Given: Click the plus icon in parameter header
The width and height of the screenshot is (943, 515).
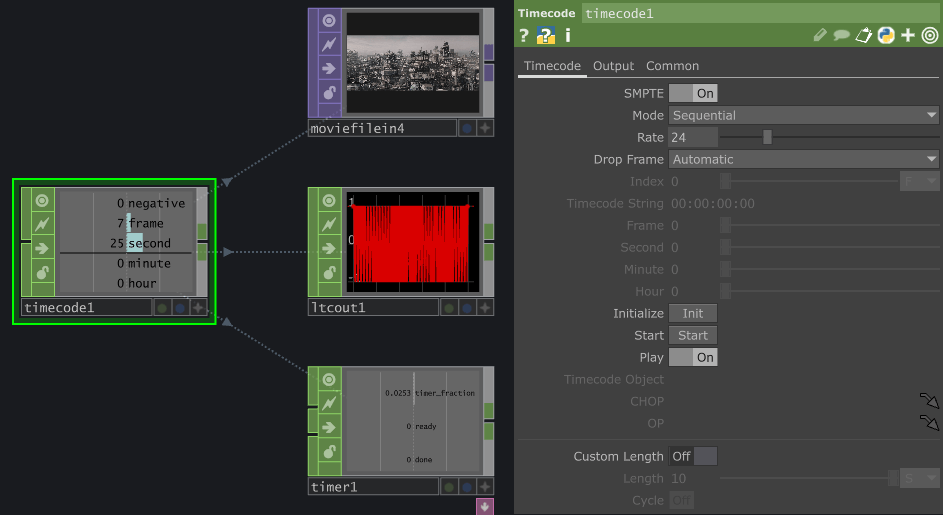Looking at the screenshot, I should [908, 36].
